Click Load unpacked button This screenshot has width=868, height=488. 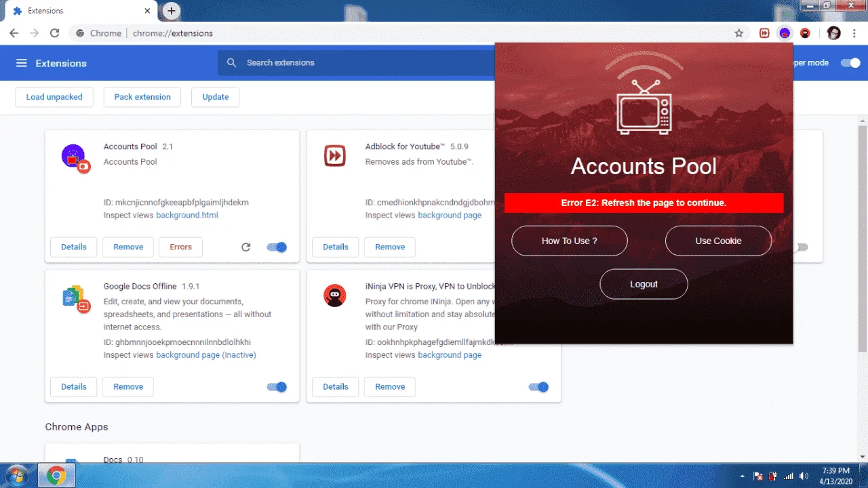(x=54, y=97)
